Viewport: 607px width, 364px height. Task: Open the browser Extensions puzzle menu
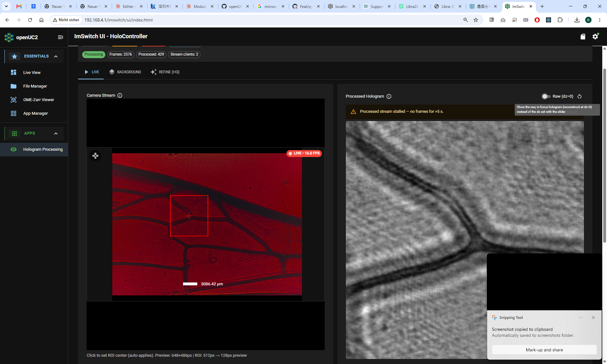[560, 20]
